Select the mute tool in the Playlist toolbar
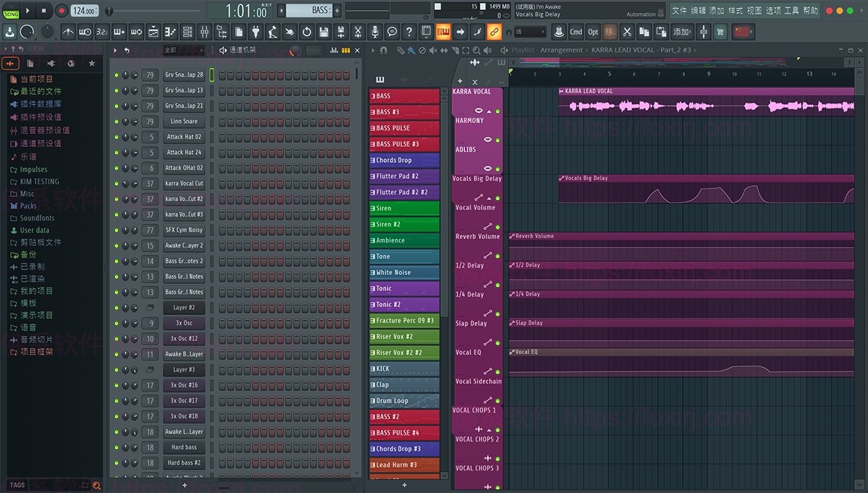Image resolution: width=868 pixels, height=493 pixels. tap(434, 50)
